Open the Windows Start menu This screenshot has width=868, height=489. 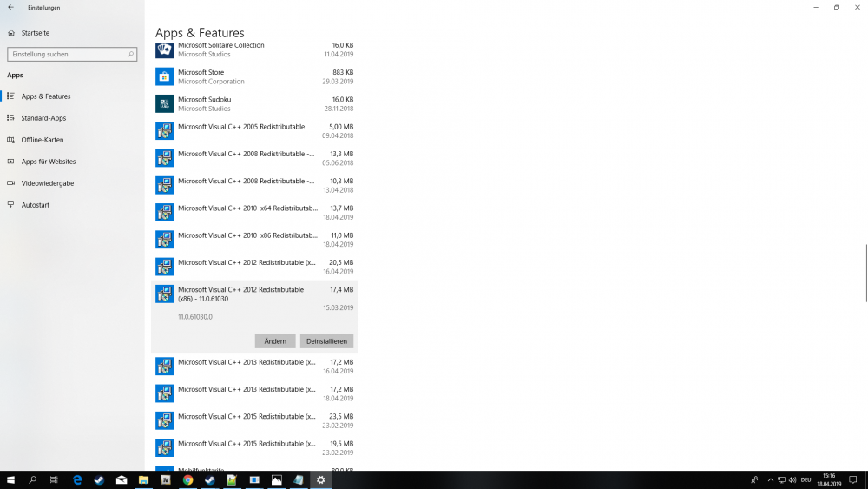(x=10, y=479)
